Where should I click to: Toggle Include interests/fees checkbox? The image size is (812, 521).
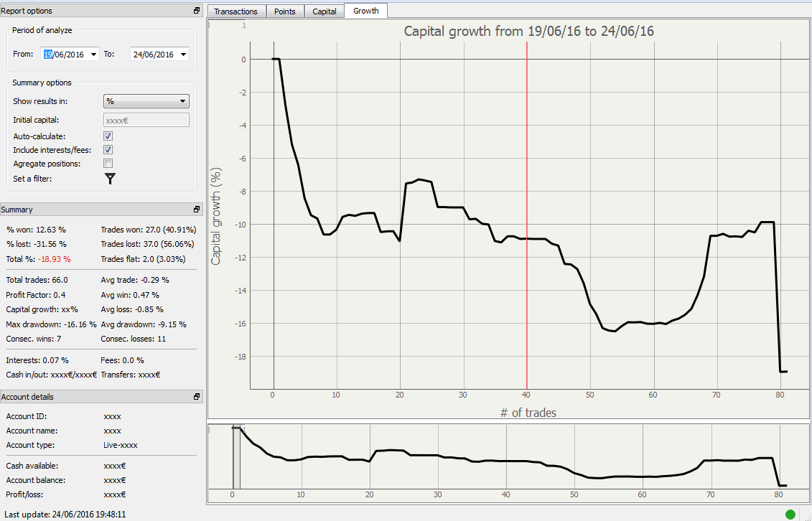108,150
